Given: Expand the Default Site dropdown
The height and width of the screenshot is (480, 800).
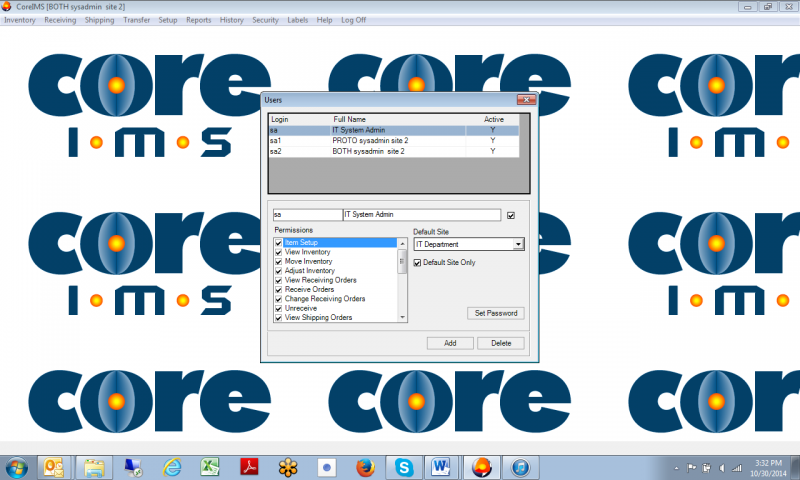Looking at the screenshot, I should pyautogui.click(x=518, y=244).
